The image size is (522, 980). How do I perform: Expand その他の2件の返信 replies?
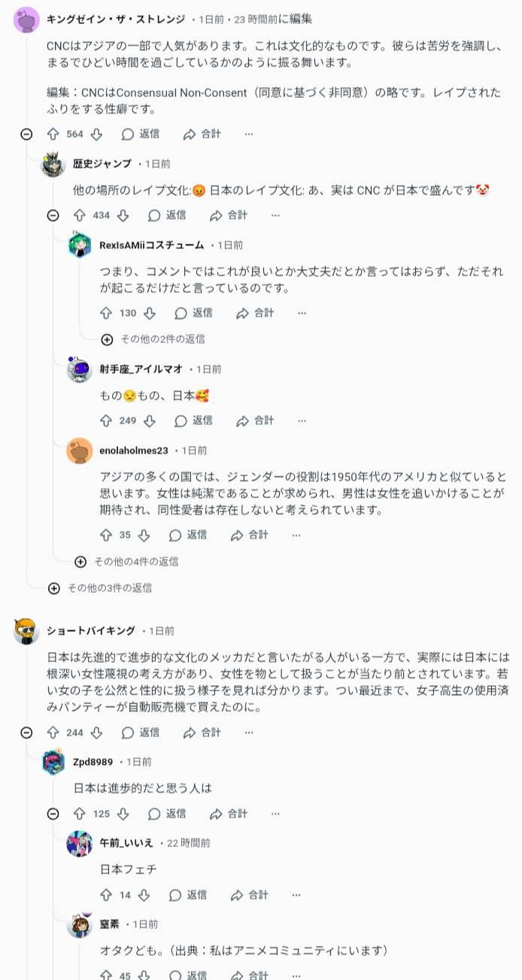107,339
